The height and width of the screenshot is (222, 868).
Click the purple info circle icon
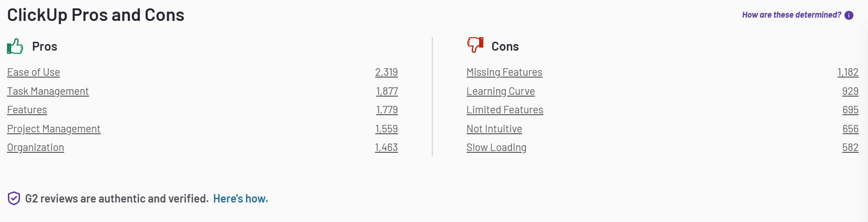click(x=849, y=15)
